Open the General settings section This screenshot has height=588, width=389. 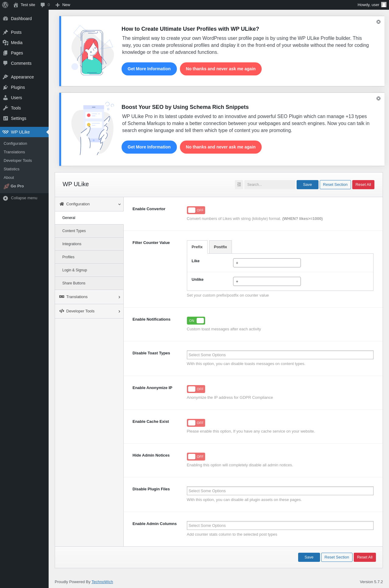click(89, 218)
